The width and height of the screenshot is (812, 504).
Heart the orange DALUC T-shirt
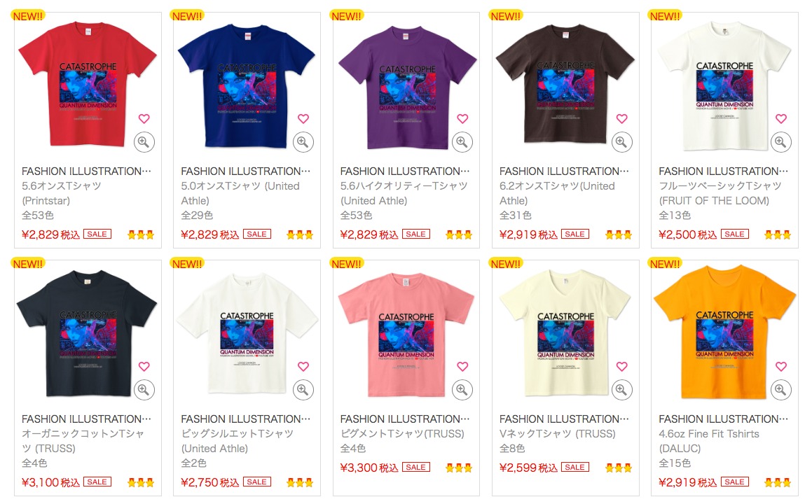coord(781,366)
